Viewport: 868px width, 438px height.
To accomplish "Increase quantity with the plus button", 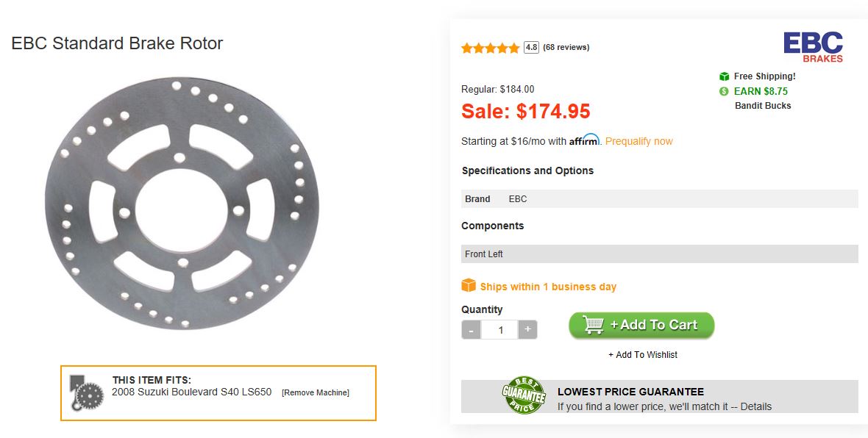I will tap(527, 329).
